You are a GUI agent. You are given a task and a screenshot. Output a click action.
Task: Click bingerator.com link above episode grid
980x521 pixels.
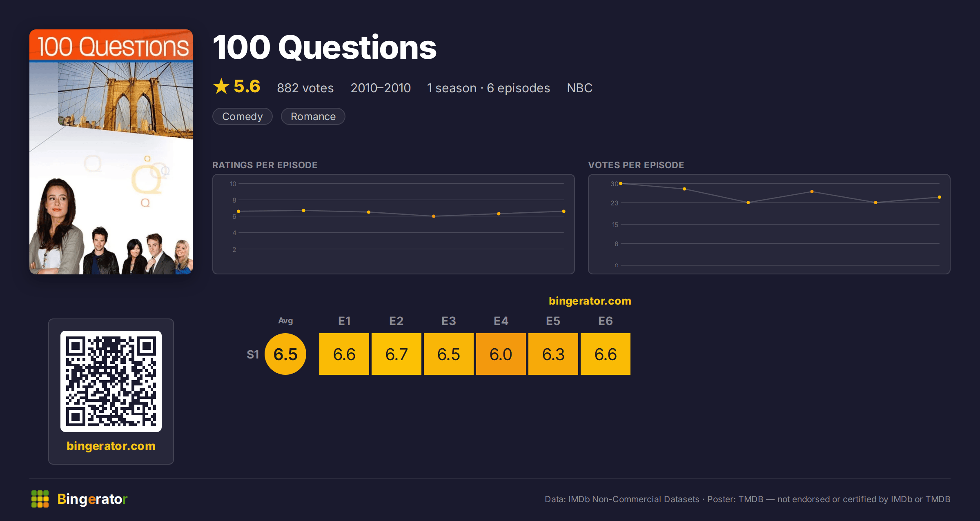[x=590, y=301]
